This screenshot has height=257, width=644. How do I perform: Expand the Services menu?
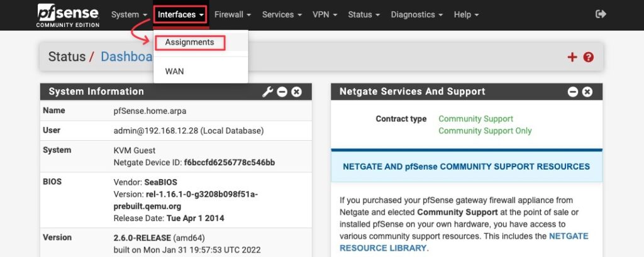(282, 14)
